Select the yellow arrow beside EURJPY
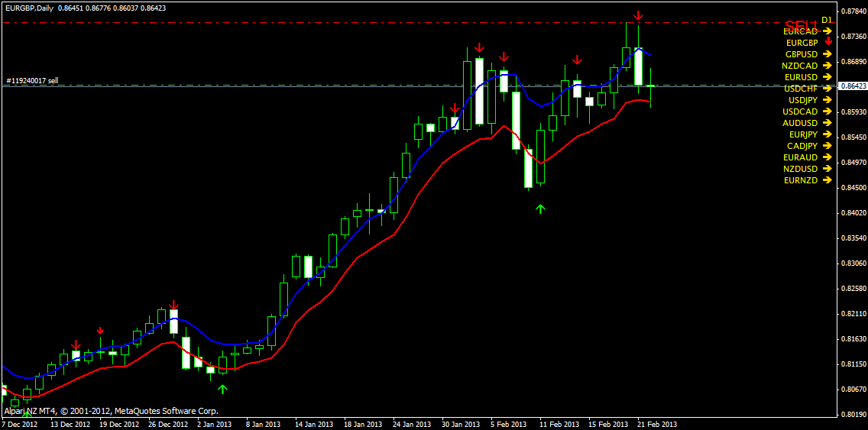 [827, 134]
